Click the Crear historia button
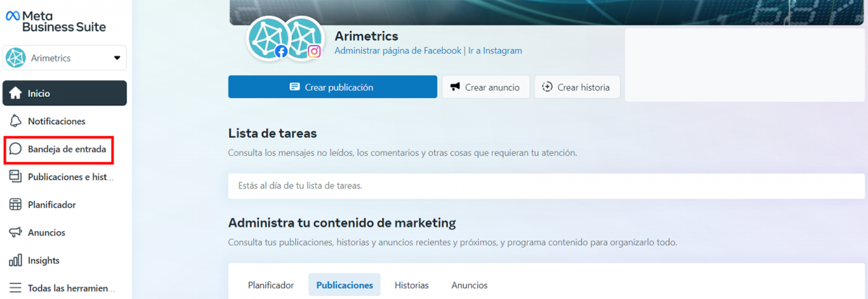The width and height of the screenshot is (868, 299). tap(577, 87)
